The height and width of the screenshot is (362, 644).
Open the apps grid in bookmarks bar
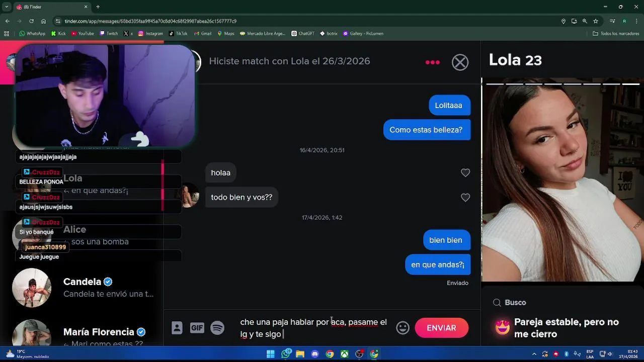7,34
